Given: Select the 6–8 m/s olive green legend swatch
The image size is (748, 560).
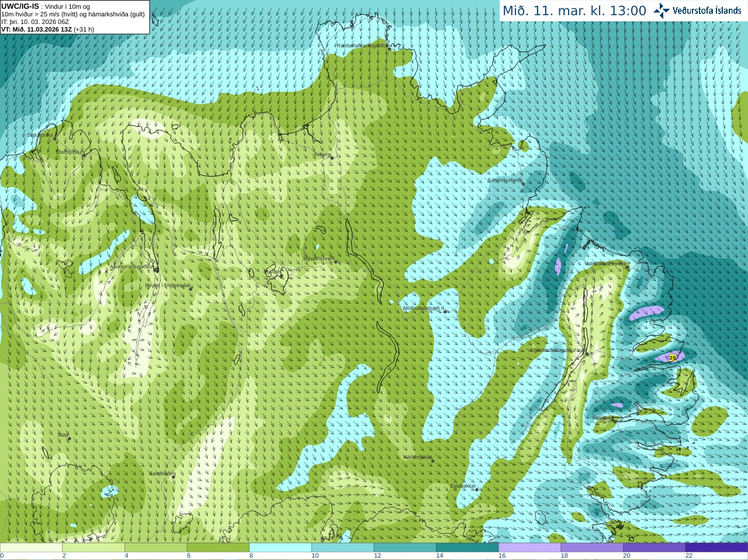Looking at the screenshot, I should click(x=218, y=548).
